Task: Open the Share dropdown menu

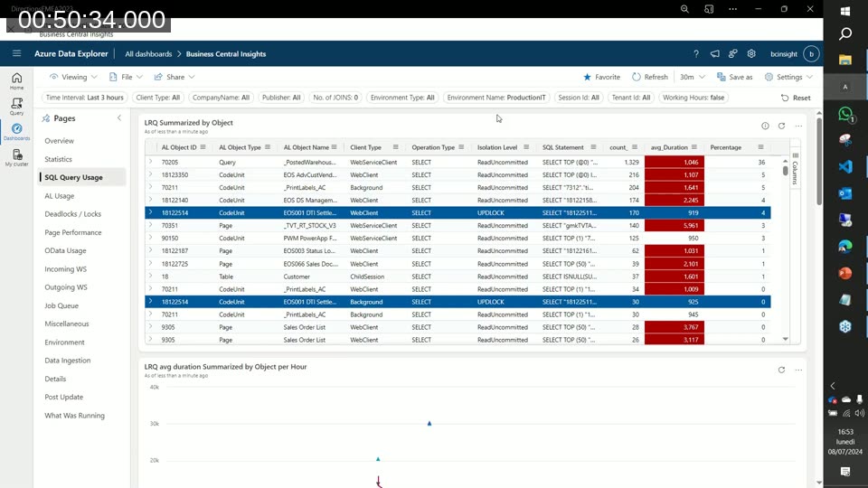Action: click(175, 77)
